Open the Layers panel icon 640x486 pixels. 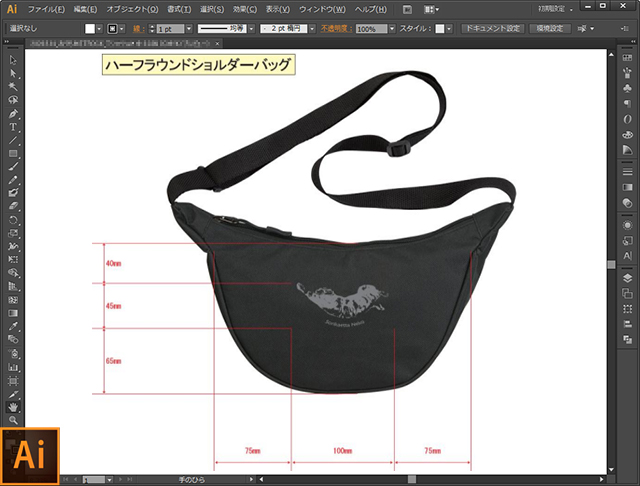[627, 278]
